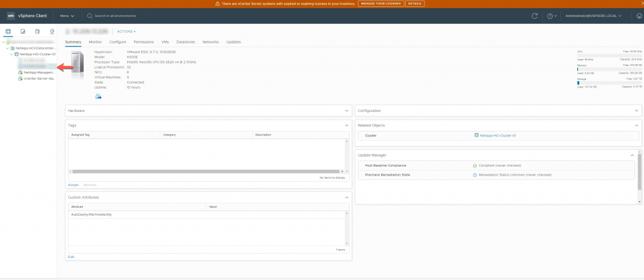The height and width of the screenshot is (280, 644).
Task: Collapse the NetApp-HCI-Cluster-01 tree node
Action: pyautogui.click(x=11, y=54)
